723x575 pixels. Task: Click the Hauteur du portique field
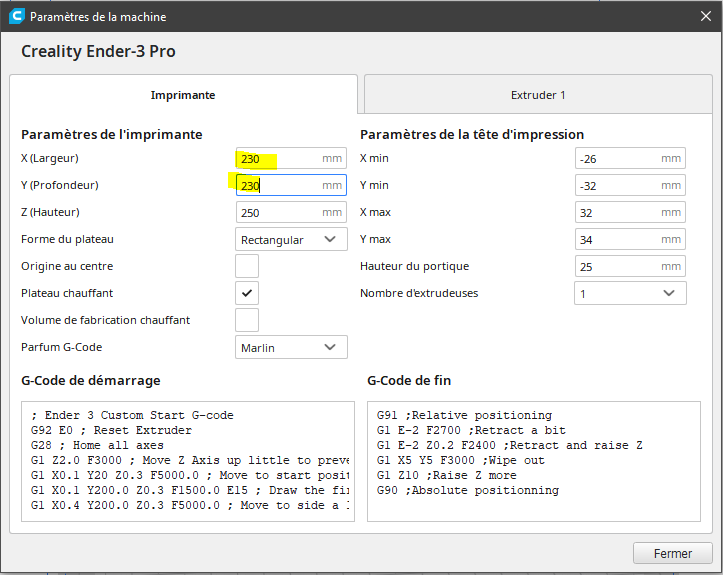630,267
